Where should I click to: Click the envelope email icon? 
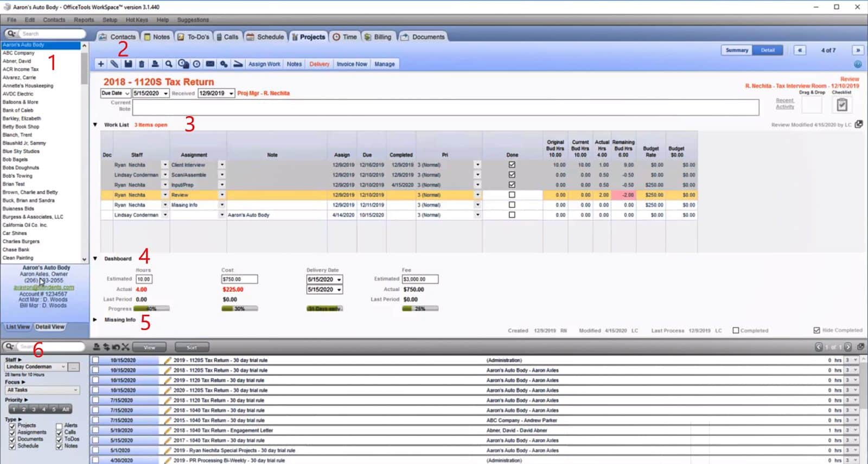210,64
